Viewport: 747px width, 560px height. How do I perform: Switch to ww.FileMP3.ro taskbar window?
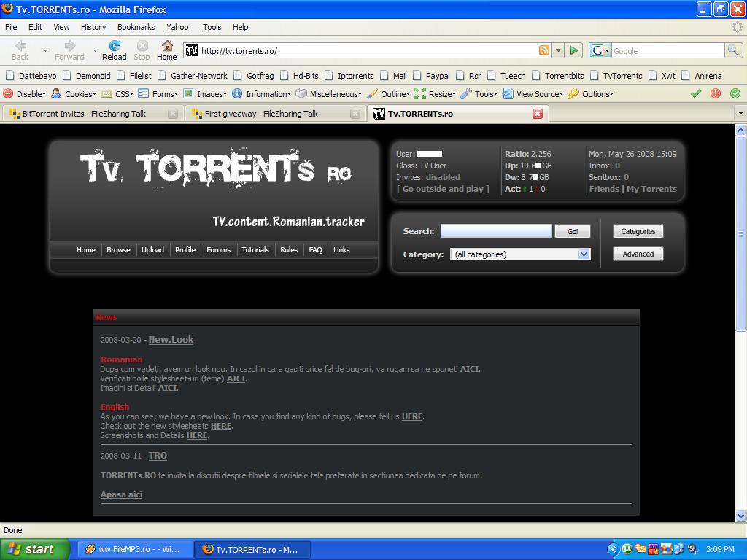pos(135,549)
